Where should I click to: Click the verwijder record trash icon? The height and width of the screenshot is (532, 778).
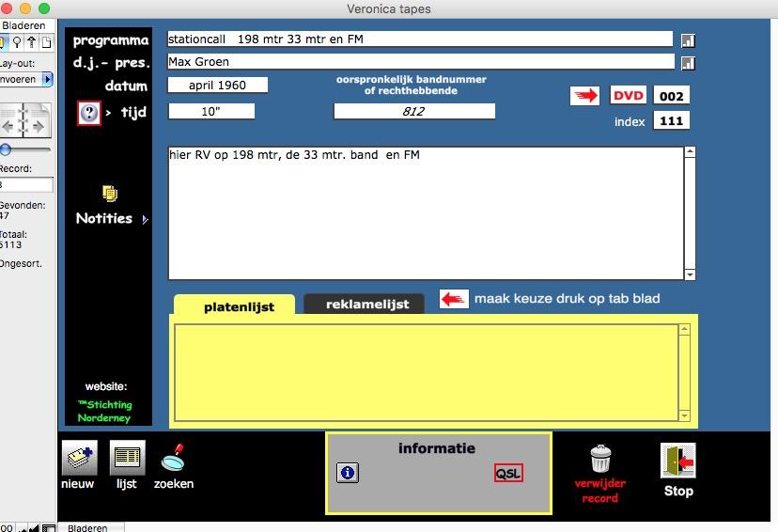tap(600, 460)
